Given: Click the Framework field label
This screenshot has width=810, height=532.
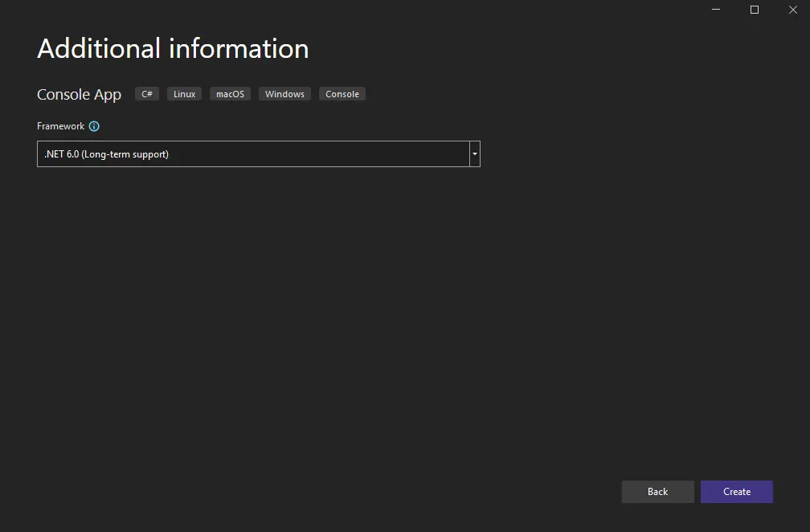Looking at the screenshot, I should click(x=60, y=126).
